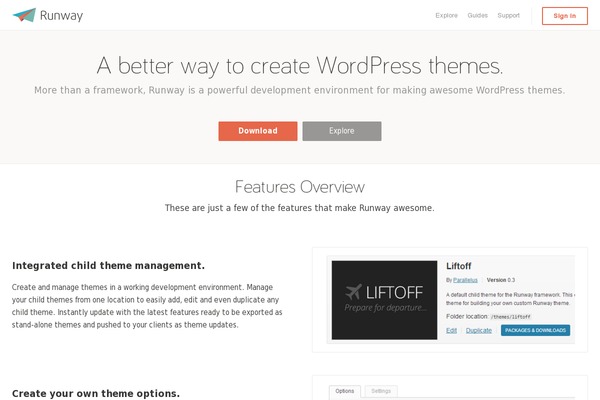
Task: Open the Guides navigation link
Action: (x=478, y=16)
